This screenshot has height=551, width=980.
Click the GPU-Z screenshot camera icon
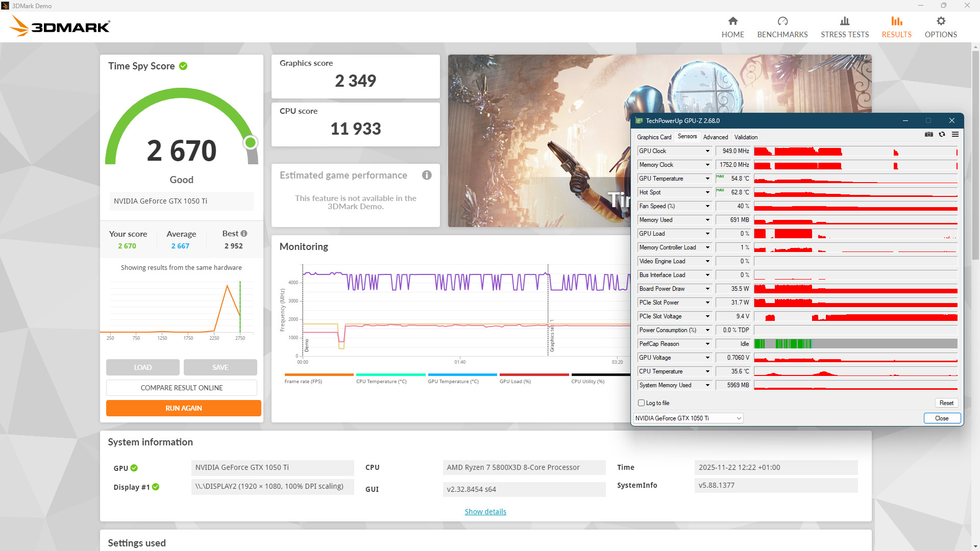point(928,135)
